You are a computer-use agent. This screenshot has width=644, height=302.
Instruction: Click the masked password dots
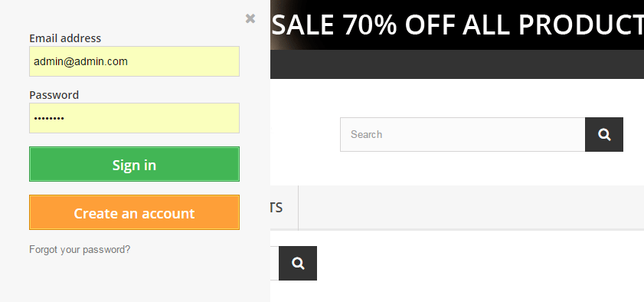(x=49, y=119)
